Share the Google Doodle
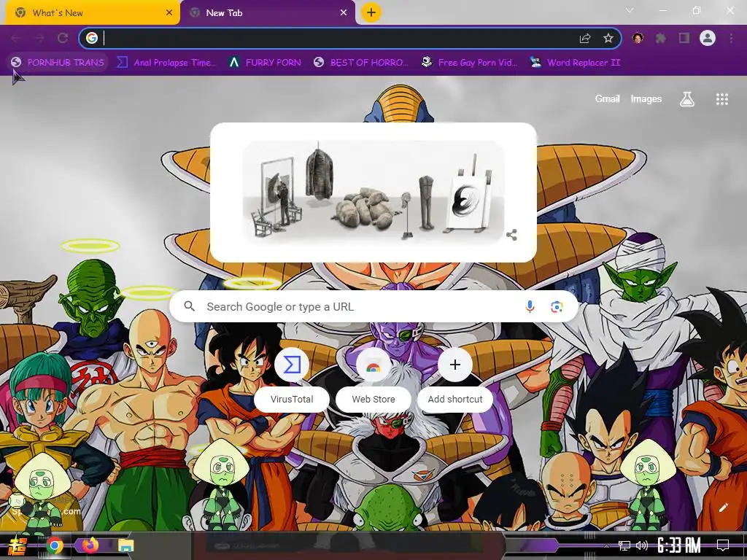 511,235
